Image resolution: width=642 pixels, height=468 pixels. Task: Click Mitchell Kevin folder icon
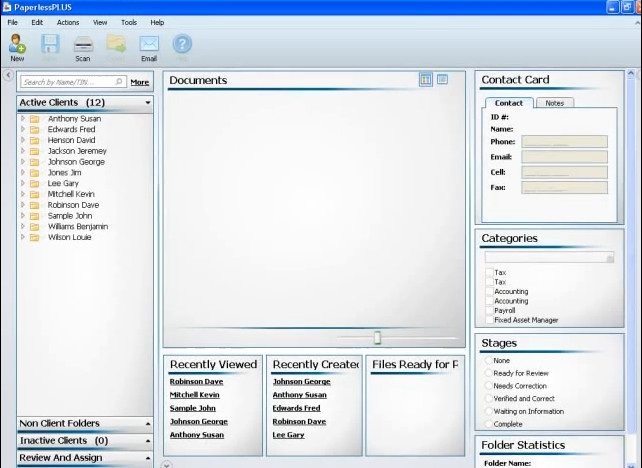tap(35, 194)
